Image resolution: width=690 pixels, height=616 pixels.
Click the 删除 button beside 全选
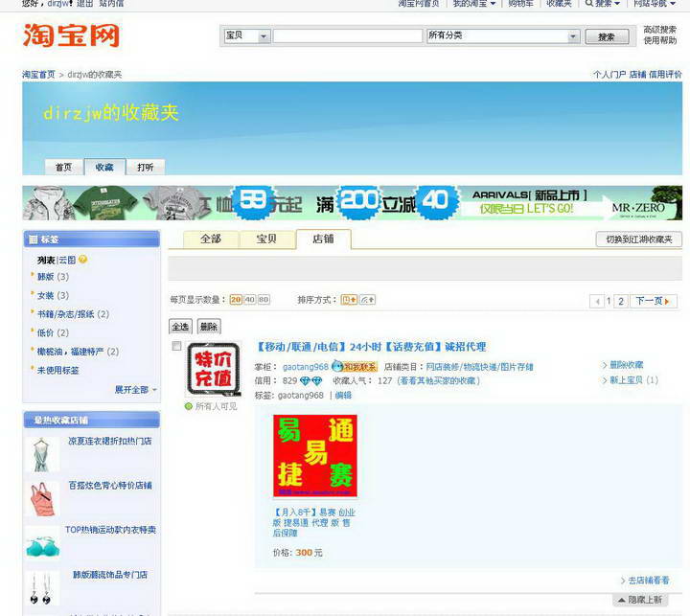click(x=209, y=327)
